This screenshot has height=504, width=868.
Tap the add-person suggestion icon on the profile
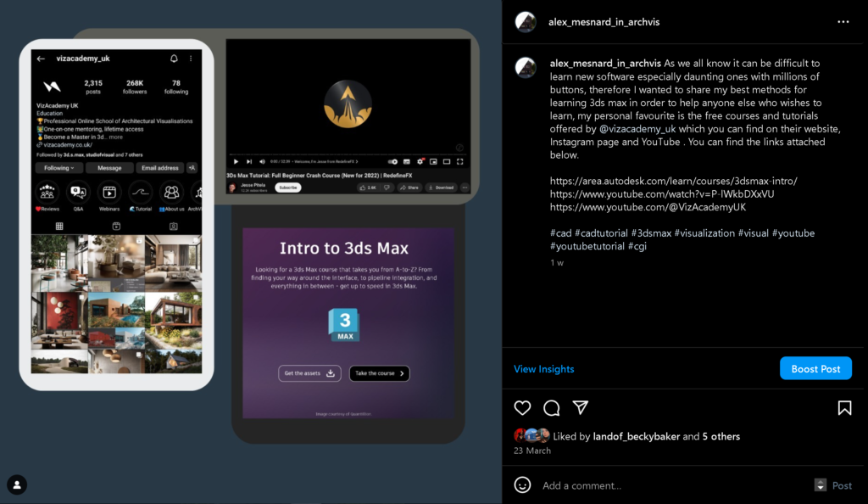pos(192,168)
